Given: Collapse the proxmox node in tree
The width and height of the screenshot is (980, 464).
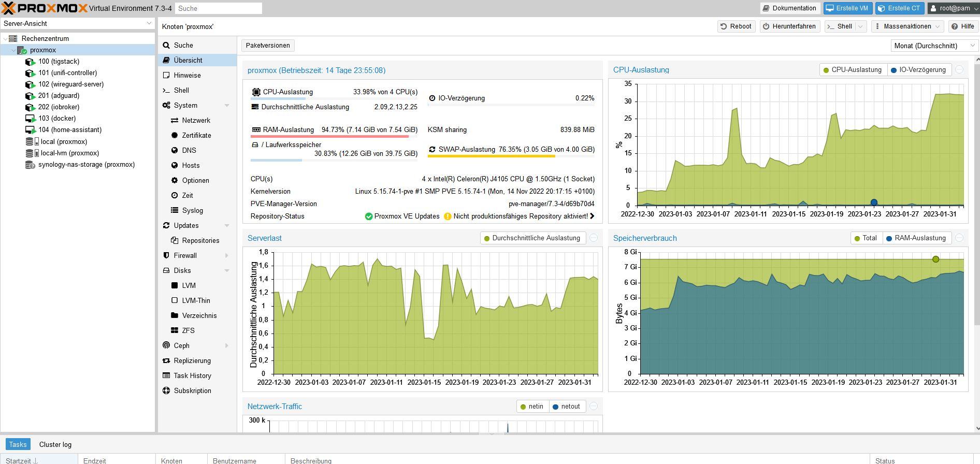Looking at the screenshot, I should click(x=13, y=50).
